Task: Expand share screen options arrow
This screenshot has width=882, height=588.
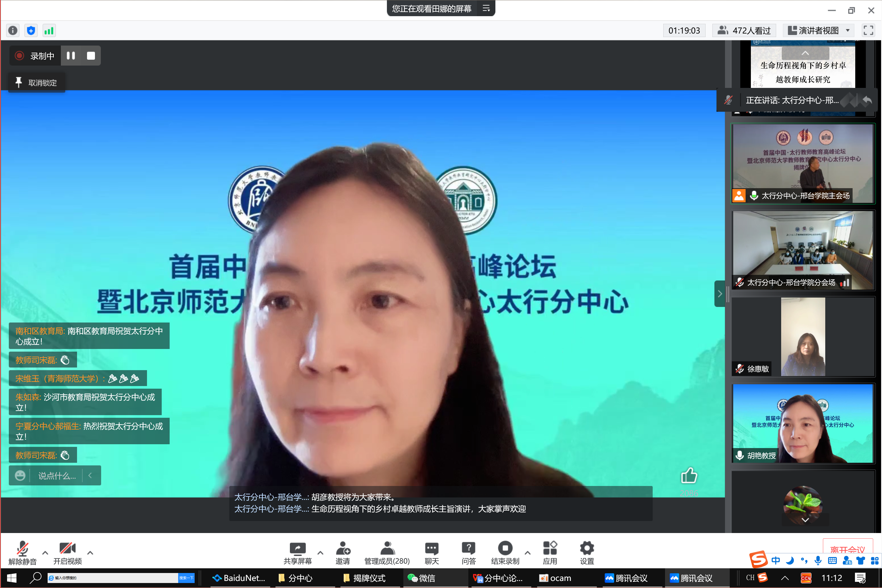Action: click(x=320, y=553)
